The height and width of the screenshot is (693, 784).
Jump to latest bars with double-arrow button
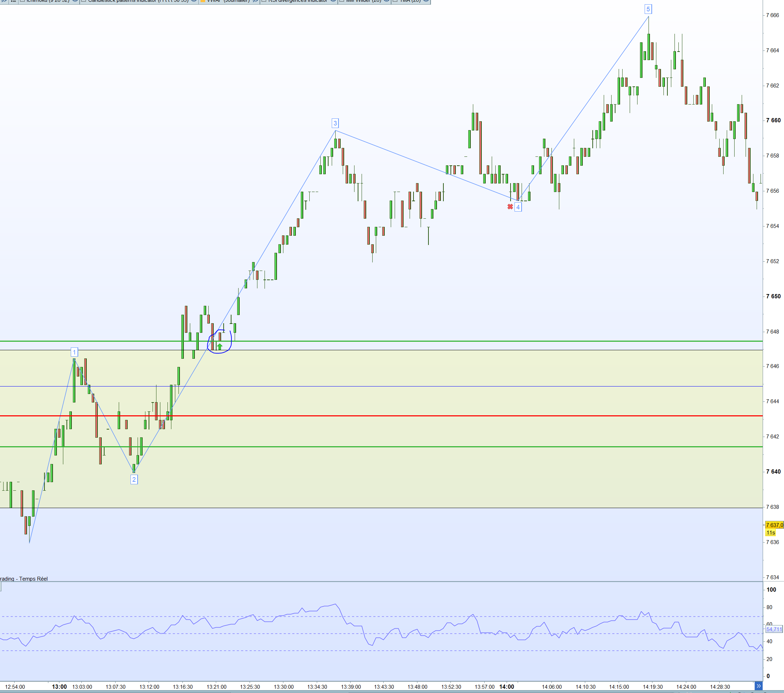(x=758, y=686)
